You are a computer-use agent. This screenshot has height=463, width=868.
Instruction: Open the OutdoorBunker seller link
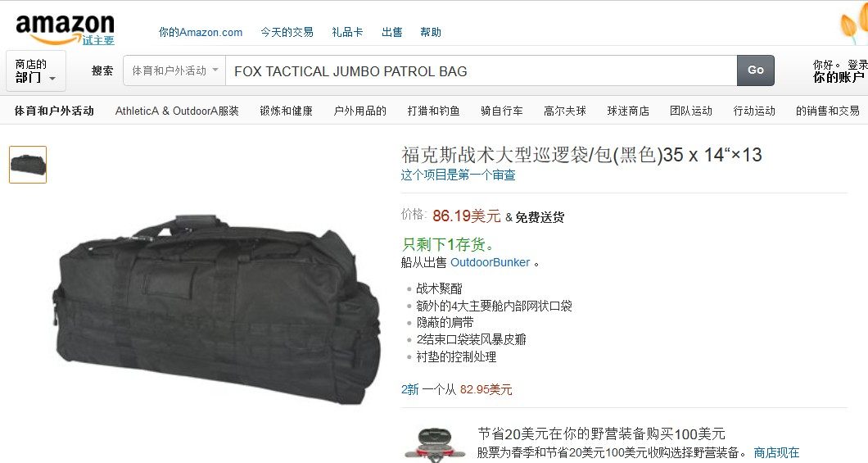(490, 262)
